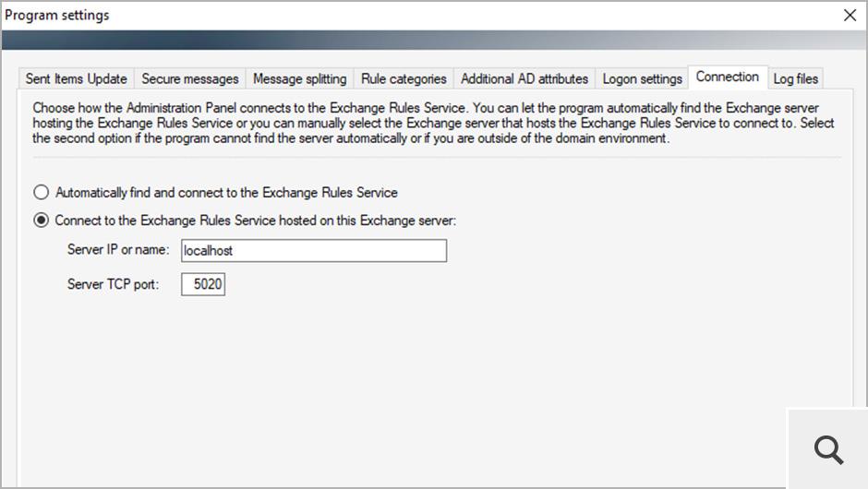
Task: Click the description paragraph starting with 'Choose how'
Action: click(x=433, y=123)
